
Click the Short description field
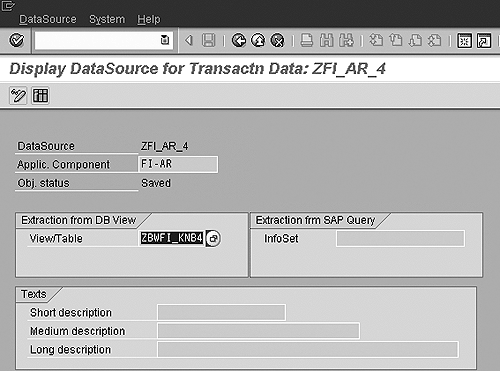[x=222, y=313]
